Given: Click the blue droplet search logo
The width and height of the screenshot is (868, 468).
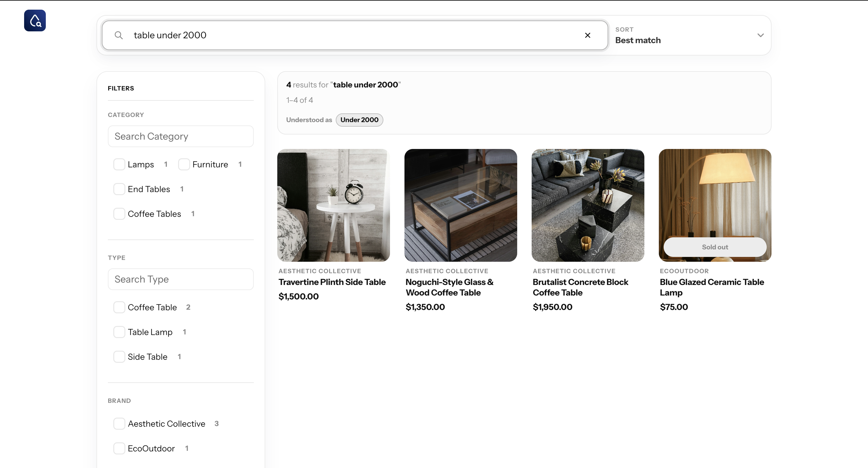Looking at the screenshot, I should point(35,21).
